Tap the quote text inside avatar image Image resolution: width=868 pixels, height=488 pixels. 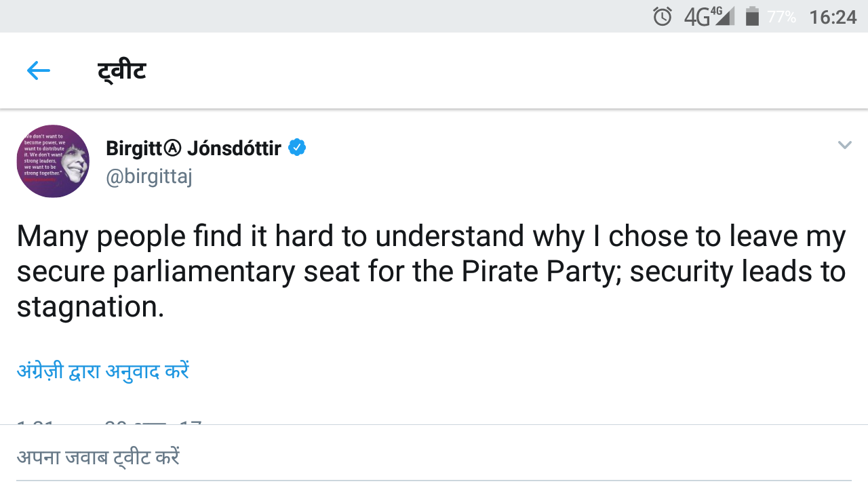(x=43, y=155)
